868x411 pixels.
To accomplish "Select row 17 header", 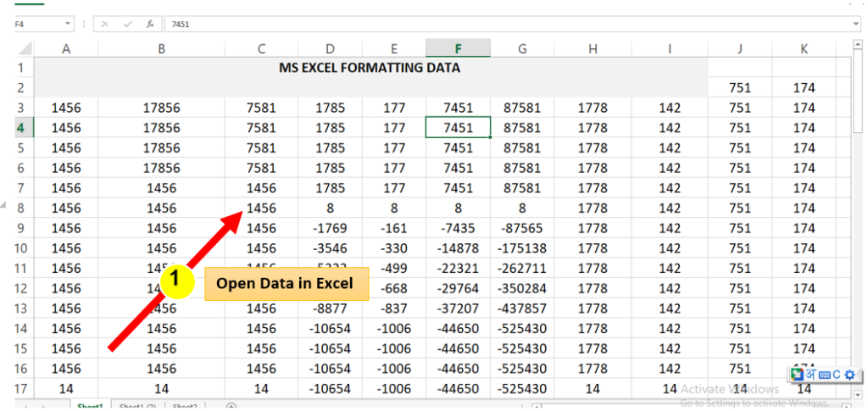I will [x=23, y=388].
